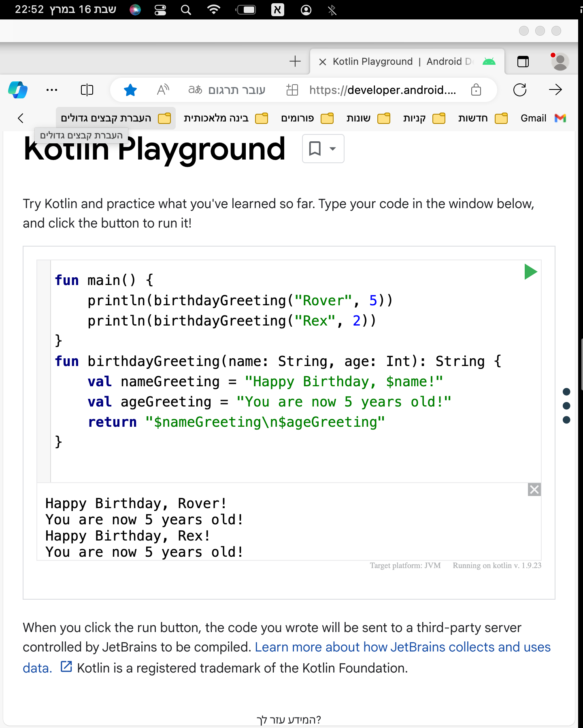Follow the JetBrains data collection link
The width and height of the screenshot is (583, 728).
click(x=287, y=657)
